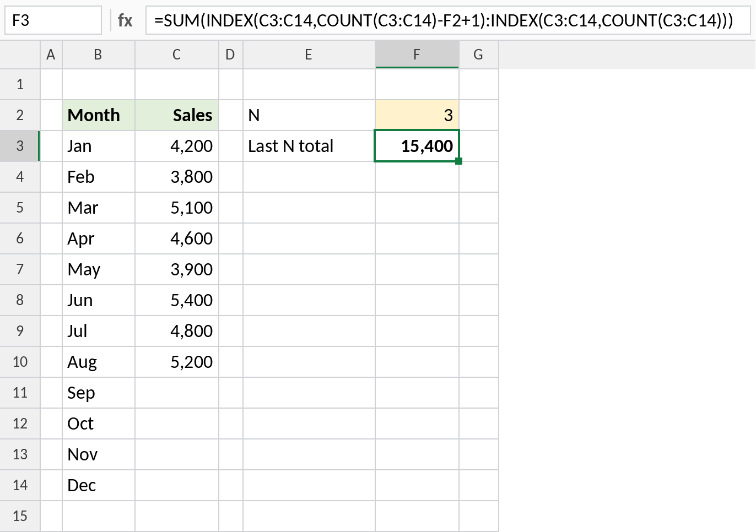Select column E header

coord(309,55)
